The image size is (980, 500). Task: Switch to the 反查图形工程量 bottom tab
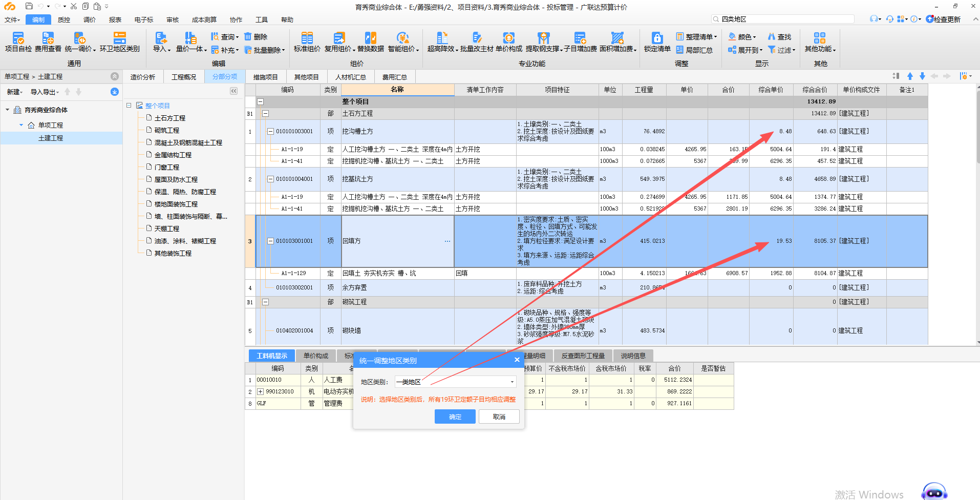coord(583,356)
